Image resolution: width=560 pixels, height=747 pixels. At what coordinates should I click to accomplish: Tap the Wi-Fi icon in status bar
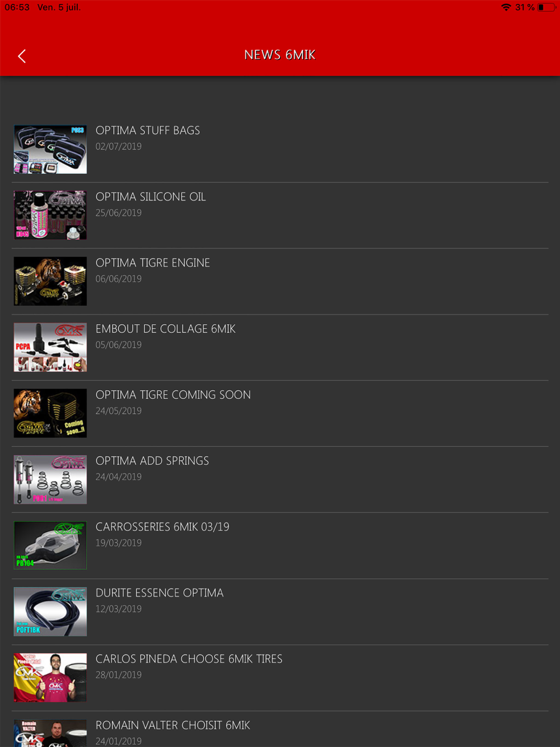pos(506,7)
